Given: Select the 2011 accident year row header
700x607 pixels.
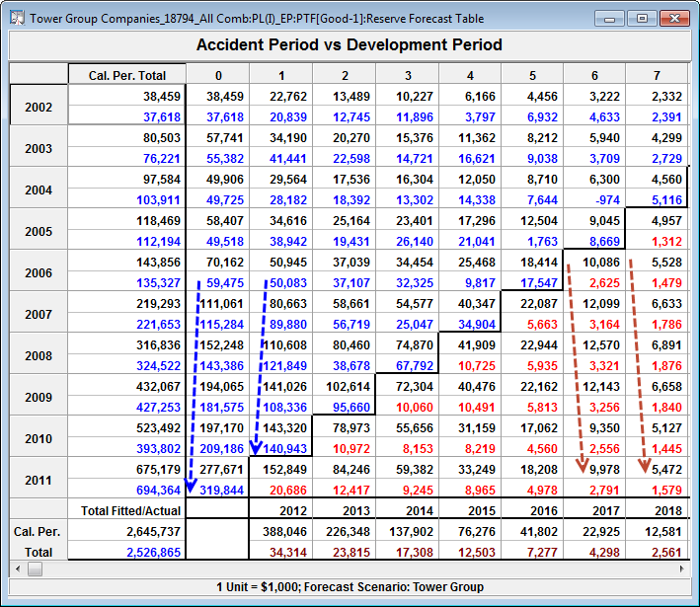Looking at the screenshot, I should click(x=39, y=479).
